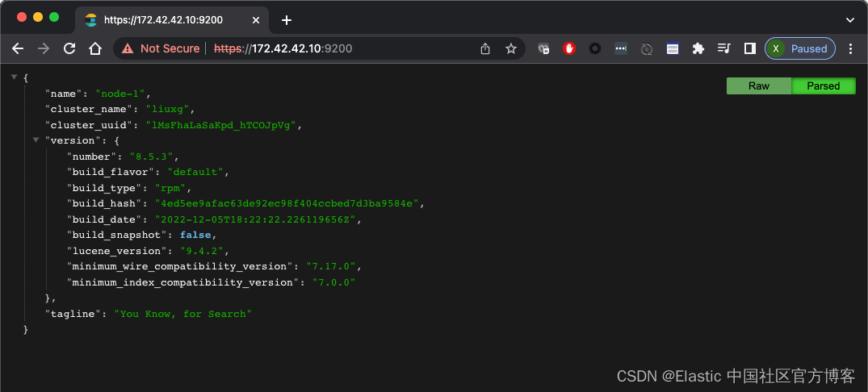Viewport: 868px width, 392px height.
Task: Go to the browser home page
Action: click(95, 48)
